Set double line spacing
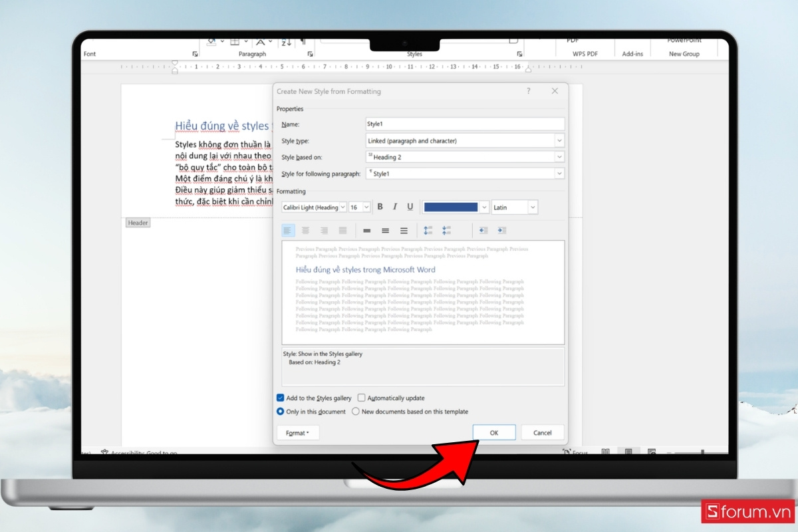Image resolution: width=798 pixels, height=532 pixels. pos(404,230)
